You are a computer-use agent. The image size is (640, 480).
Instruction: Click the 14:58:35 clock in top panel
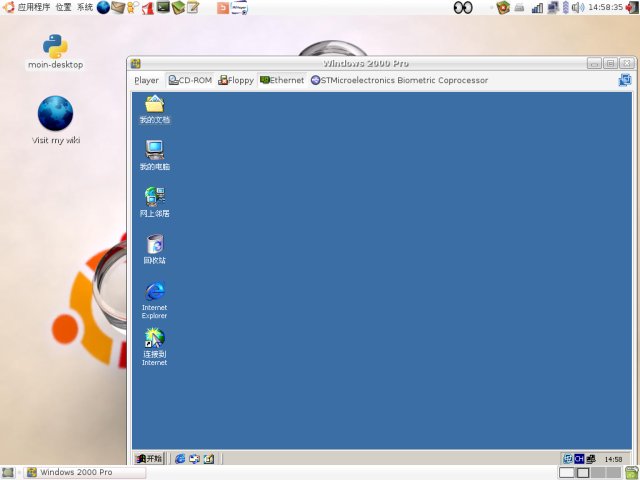point(605,7)
